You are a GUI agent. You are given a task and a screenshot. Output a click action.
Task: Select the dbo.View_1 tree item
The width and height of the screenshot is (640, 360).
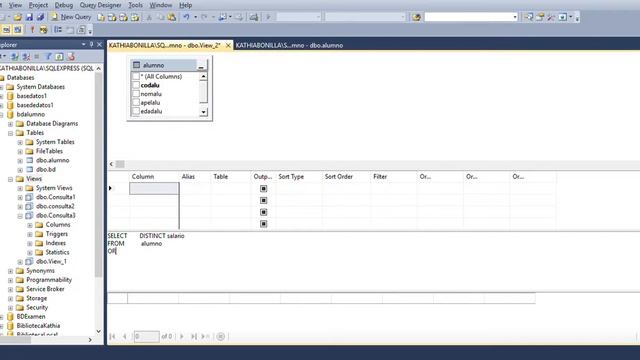tap(51, 262)
